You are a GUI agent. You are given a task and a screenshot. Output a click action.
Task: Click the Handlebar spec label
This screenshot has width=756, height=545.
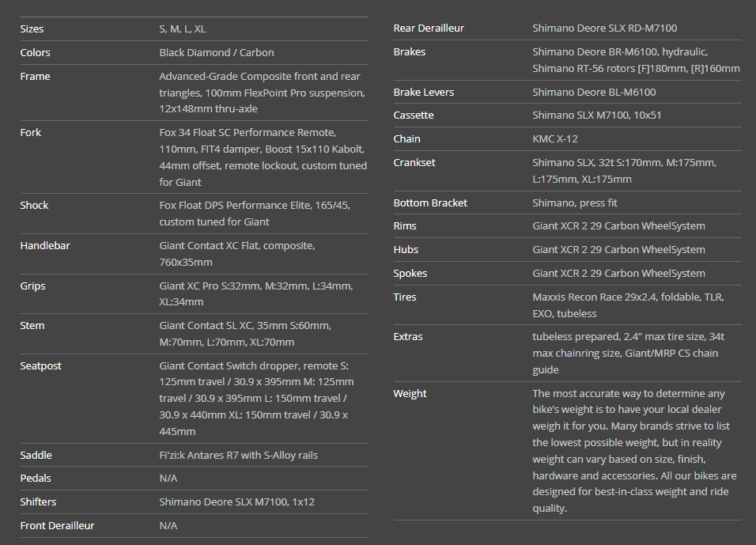pos(44,246)
